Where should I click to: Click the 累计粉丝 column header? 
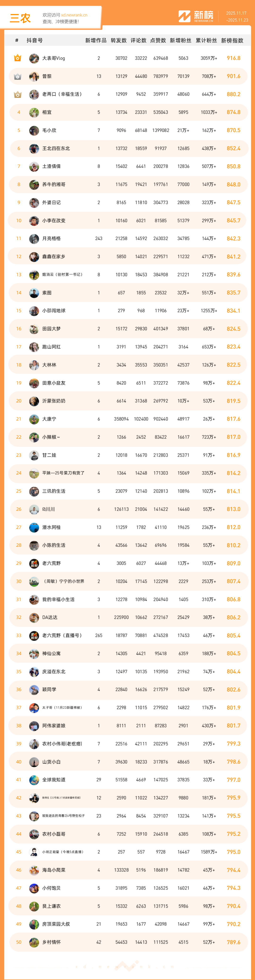coord(206,40)
